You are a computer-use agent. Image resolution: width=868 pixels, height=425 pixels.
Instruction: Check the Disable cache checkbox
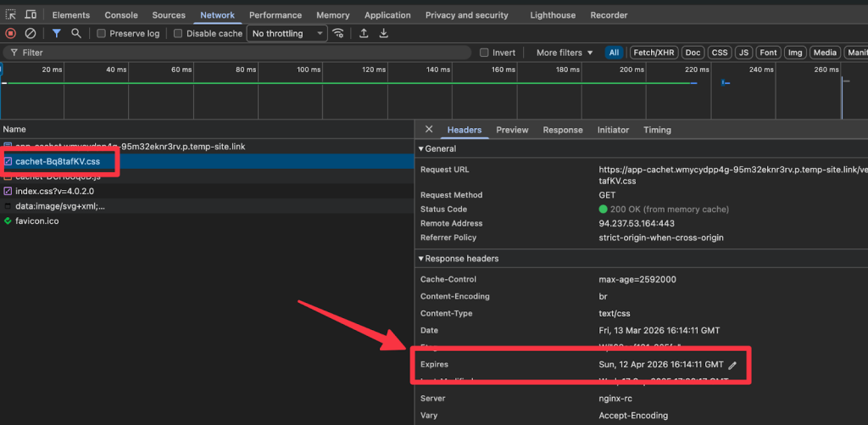pyautogui.click(x=178, y=34)
